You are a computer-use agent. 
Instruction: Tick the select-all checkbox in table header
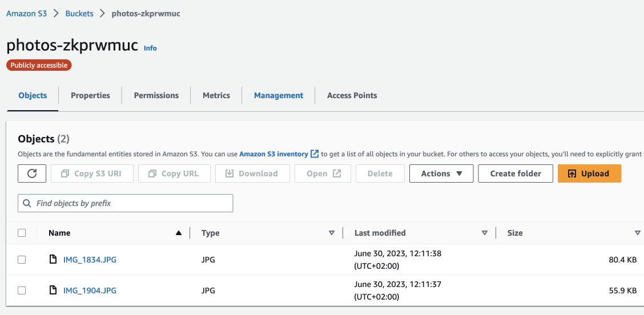pyautogui.click(x=22, y=233)
